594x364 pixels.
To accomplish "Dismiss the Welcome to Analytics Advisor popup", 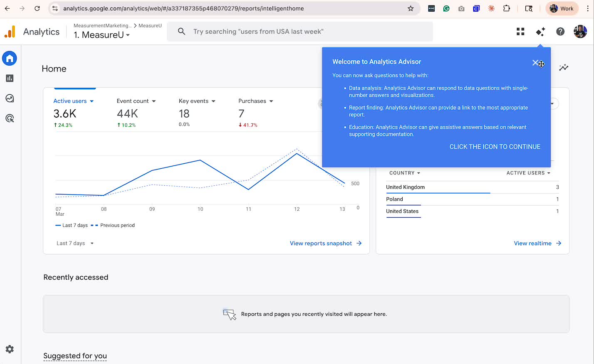I will tap(535, 62).
